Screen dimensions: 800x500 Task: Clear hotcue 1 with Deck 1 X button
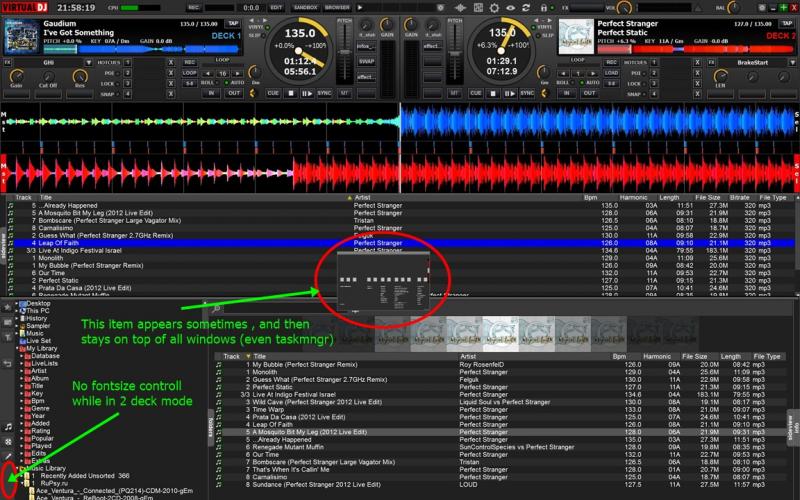[x=171, y=62]
